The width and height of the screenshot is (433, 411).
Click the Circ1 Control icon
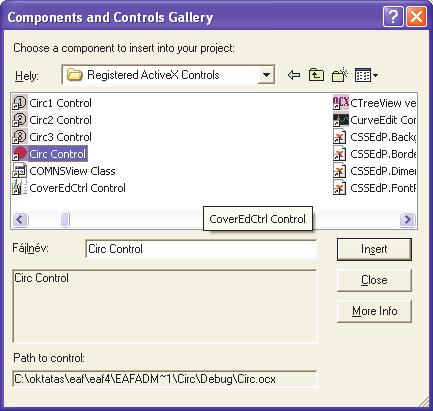(19, 103)
